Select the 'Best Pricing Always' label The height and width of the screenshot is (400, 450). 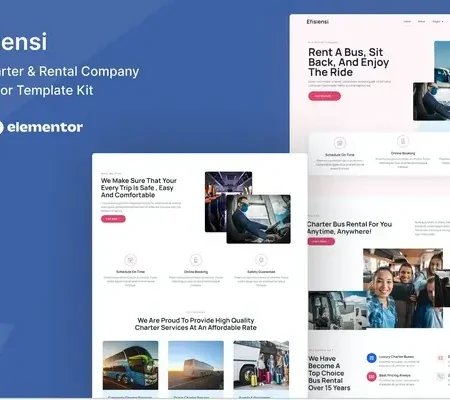tap(395, 375)
